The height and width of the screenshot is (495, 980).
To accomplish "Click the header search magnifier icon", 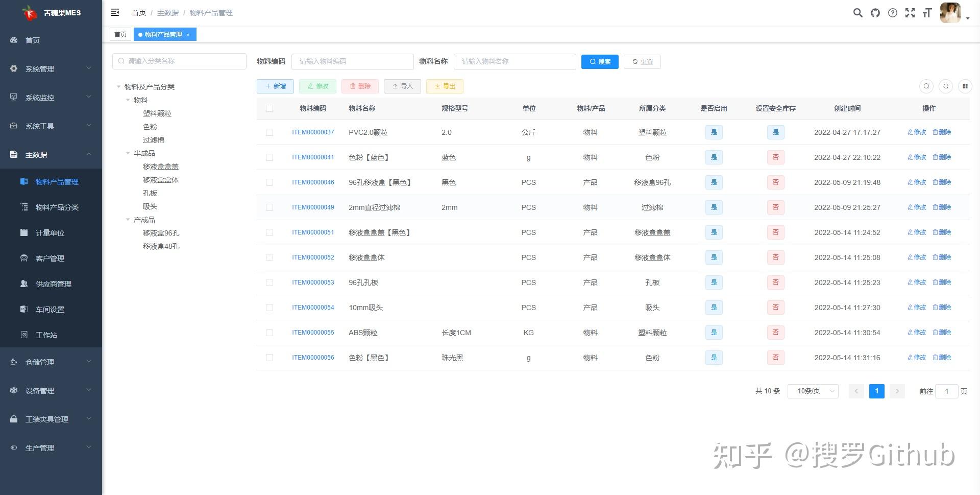I will point(857,13).
